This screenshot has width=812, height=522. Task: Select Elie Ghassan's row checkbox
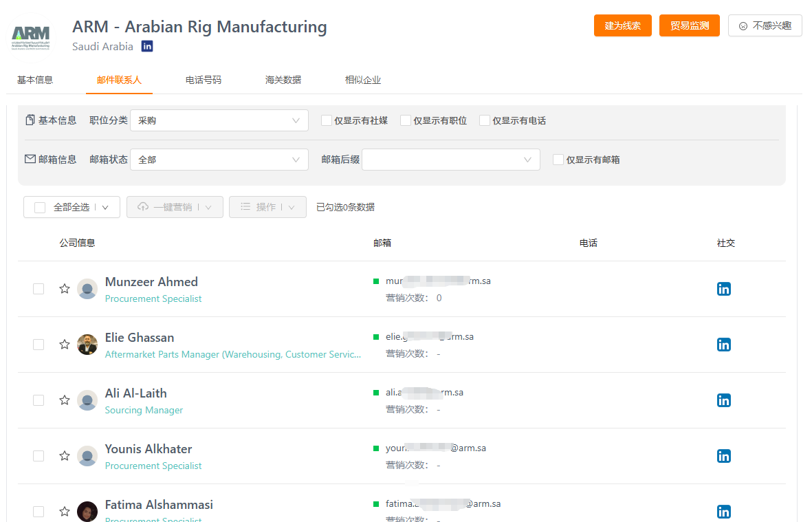pyautogui.click(x=39, y=345)
